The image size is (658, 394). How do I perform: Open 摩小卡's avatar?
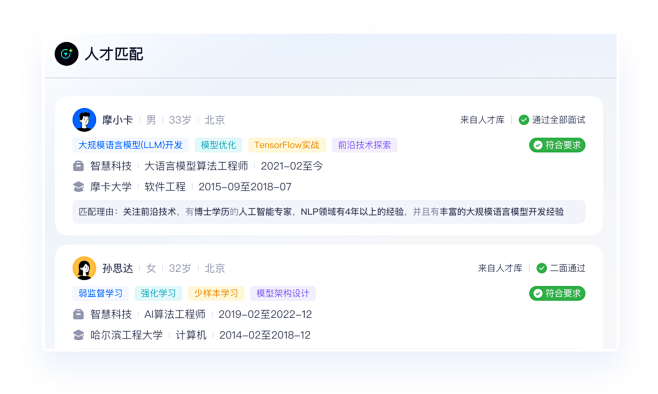(84, 120)
